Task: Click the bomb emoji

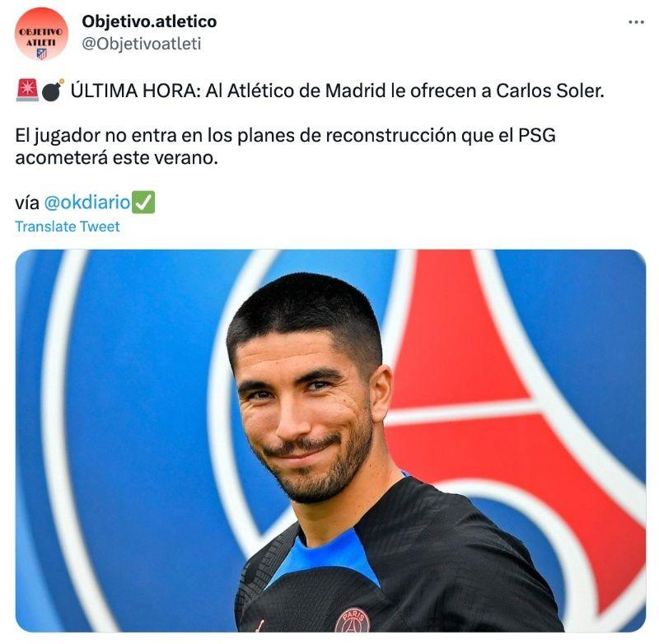Action: pyautogui.click(x=53, y=91)
